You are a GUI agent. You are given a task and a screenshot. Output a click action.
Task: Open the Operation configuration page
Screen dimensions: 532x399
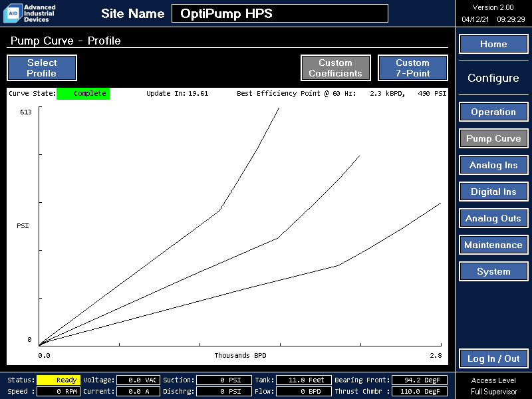click(x=493, y=112)
